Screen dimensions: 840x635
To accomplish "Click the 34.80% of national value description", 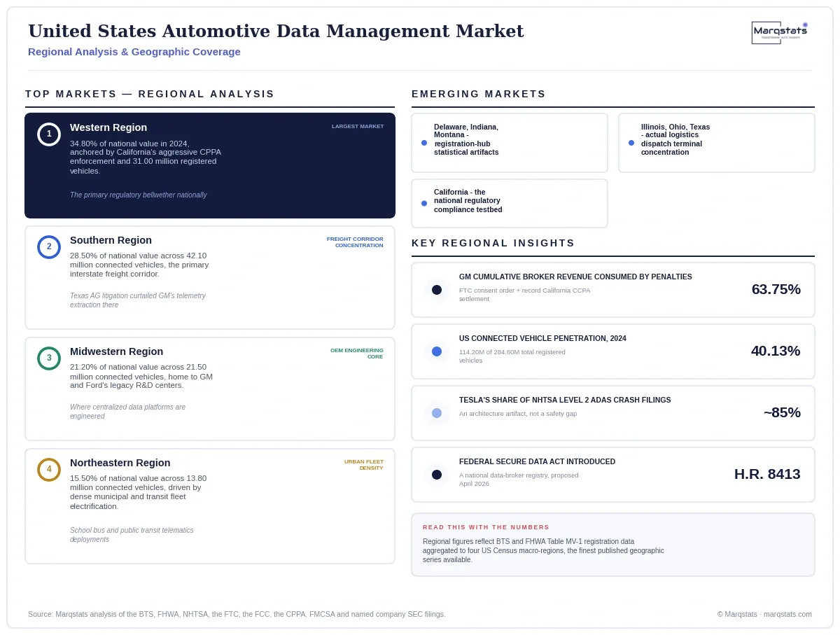I will [x=146, y=157].
